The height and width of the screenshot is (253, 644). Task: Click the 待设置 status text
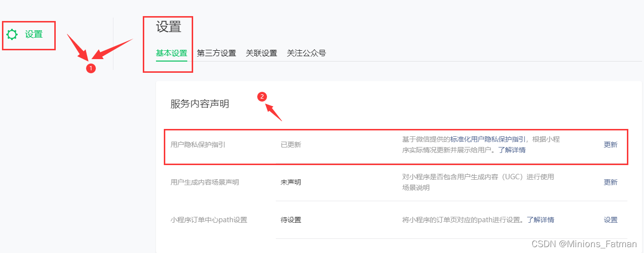click(290, 220)
